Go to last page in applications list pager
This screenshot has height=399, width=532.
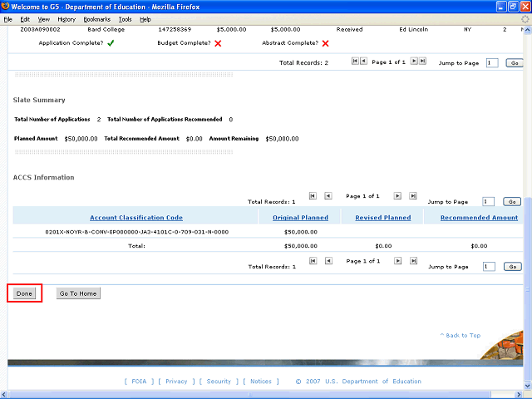[x=422, y=61]
